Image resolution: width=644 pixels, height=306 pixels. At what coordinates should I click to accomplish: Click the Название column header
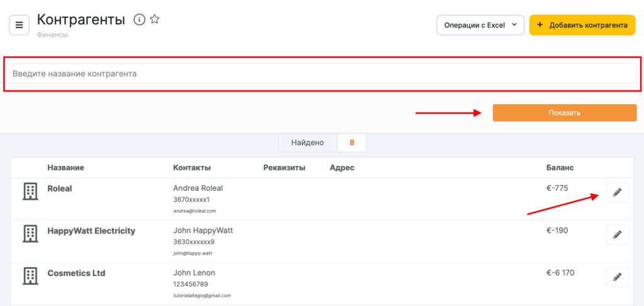pos(65,168)
